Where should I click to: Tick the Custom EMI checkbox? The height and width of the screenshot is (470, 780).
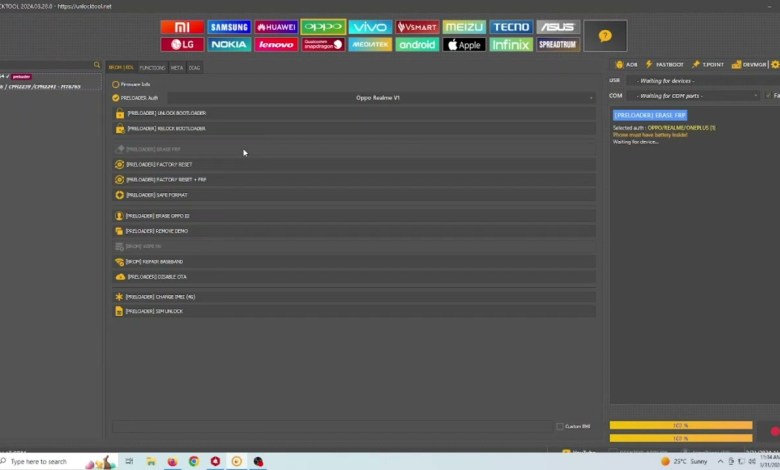(560, 426)
